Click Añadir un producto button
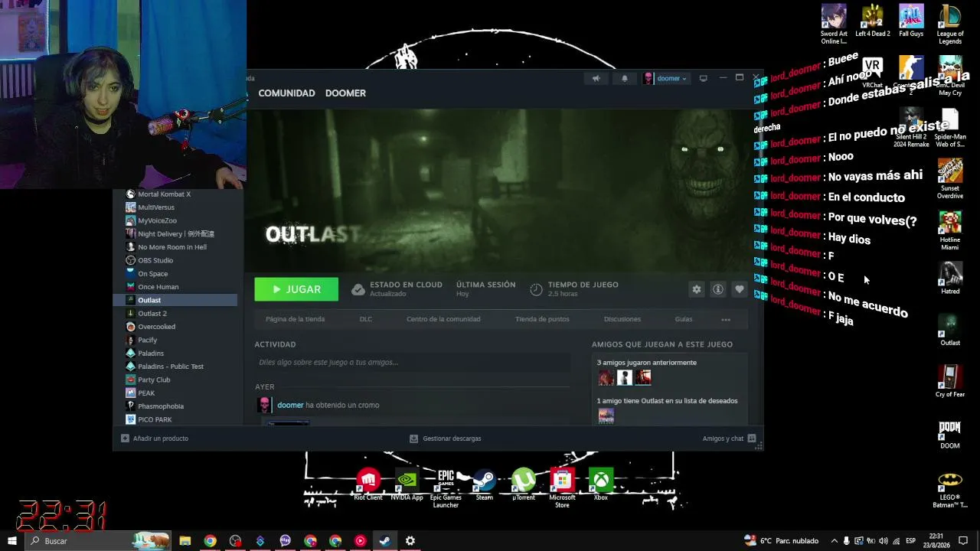The image size is (980, 551). (x=155, y=439)
